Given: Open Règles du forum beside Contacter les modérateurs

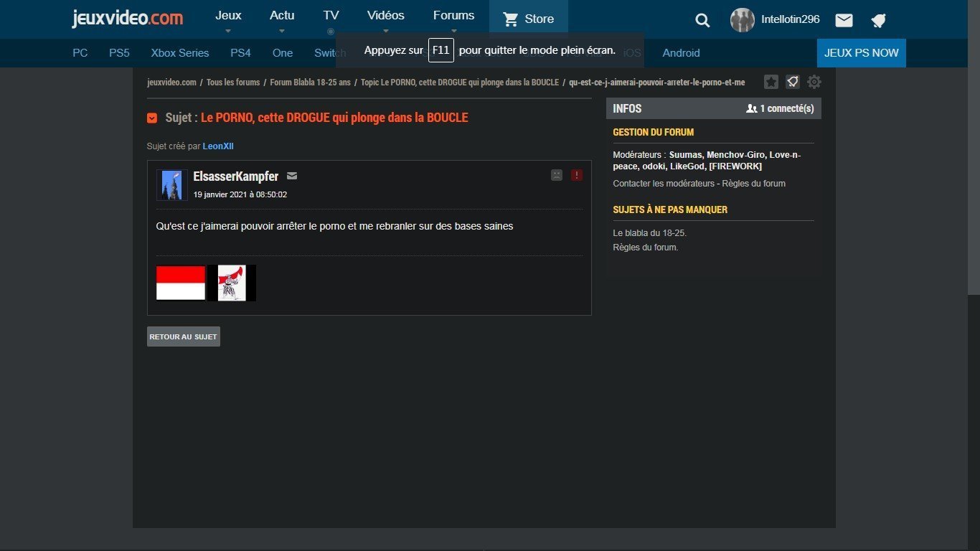Looking at the screenshot, I should click(753, 184).
